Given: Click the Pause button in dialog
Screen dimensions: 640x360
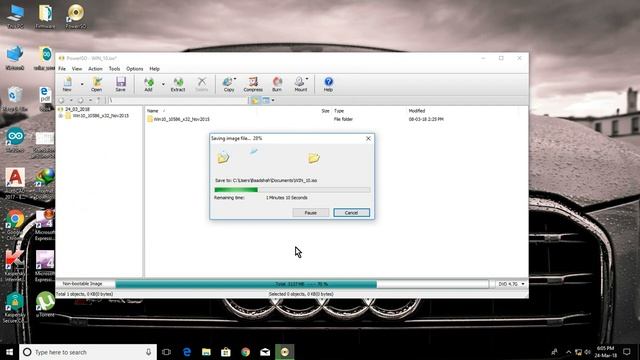Looking at the screenshot, I should pos(311,213).
